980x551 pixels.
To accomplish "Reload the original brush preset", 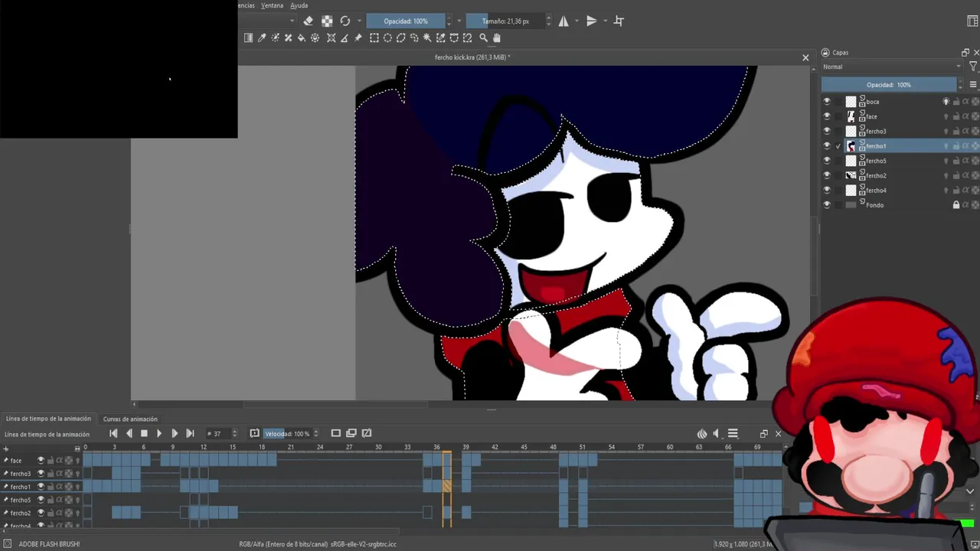I will tap(345, 21).
